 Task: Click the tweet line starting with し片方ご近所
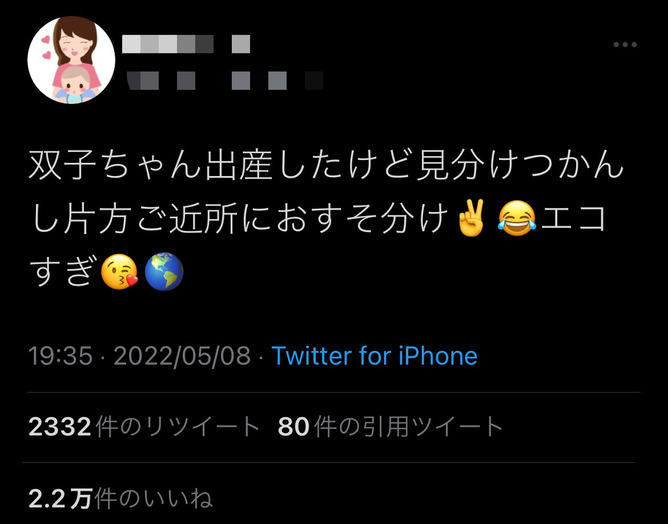[x=318, y=218]
